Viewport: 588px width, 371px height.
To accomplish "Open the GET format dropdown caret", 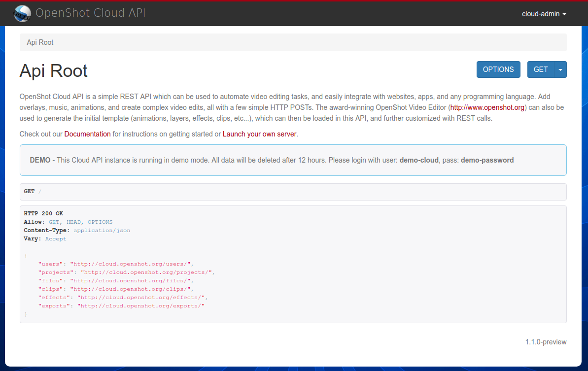I will pos(560,69).
